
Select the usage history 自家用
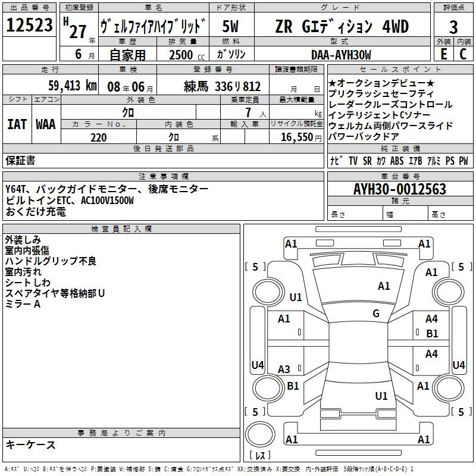click(127, 55)
